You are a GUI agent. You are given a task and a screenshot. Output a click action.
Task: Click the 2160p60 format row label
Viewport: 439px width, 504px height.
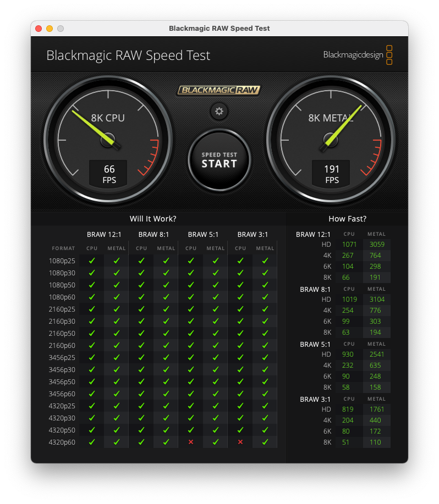(62, 346)
